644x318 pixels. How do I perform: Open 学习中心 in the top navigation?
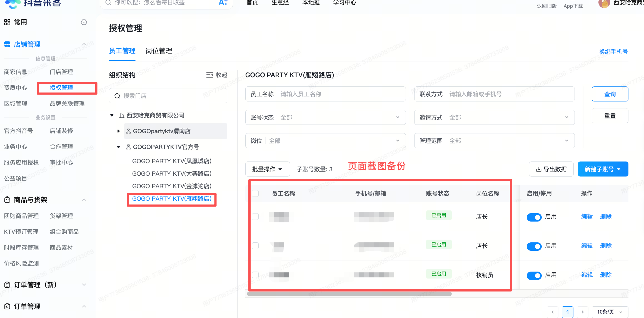(x=344, y=3)
